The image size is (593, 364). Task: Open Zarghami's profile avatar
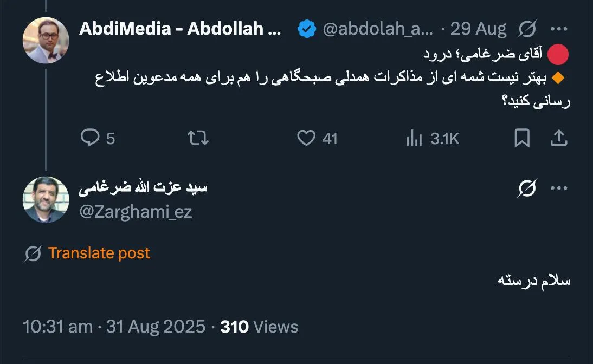46,199
